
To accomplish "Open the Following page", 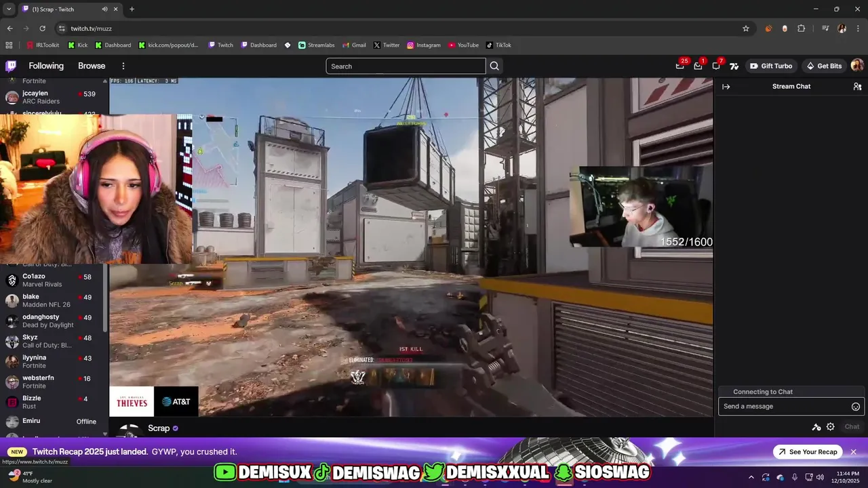I will click(x=46, y=66).
